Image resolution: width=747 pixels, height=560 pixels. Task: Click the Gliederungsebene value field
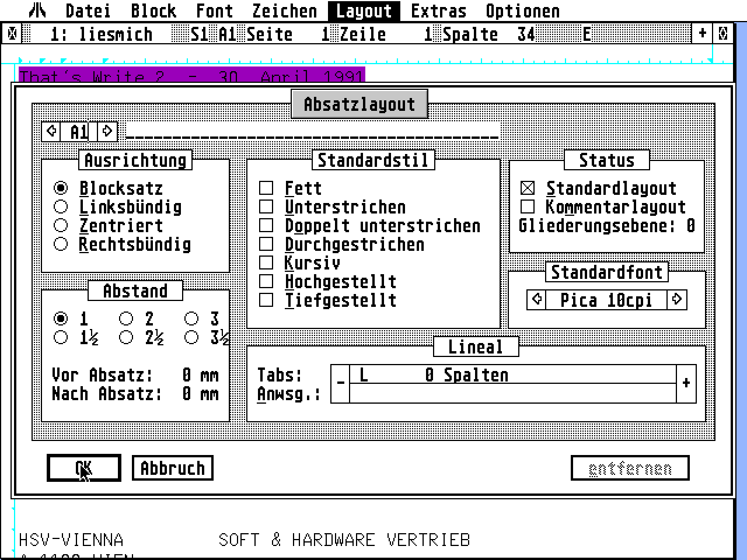point(690,226)
